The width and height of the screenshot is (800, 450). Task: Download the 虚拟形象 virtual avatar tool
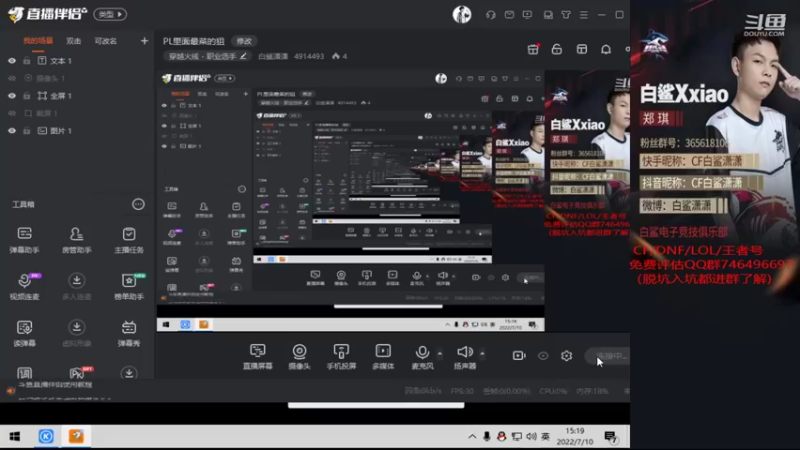(x=77, y=333)
